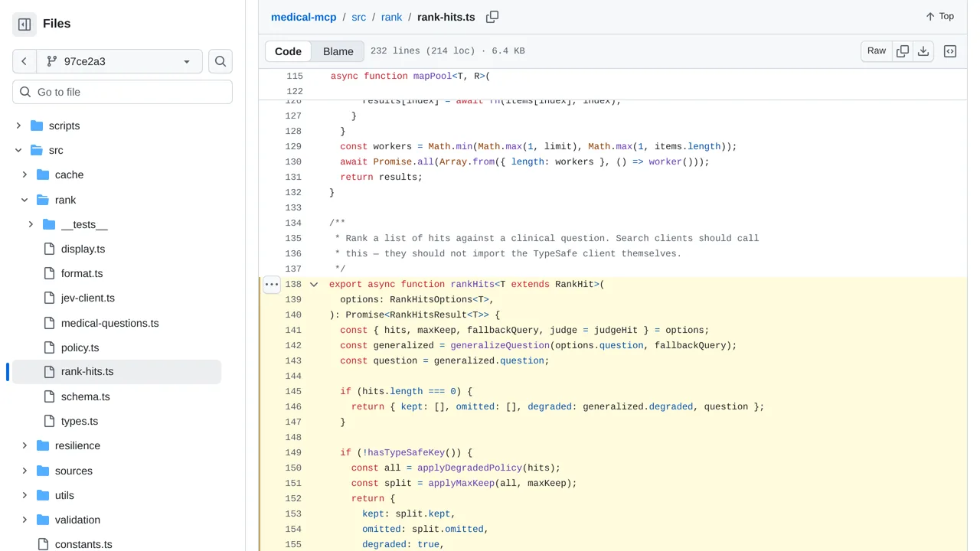Expand the __tests__ folder chevron
The height and width of the screenshot is (551, 980).
click(x=31, y=224)
